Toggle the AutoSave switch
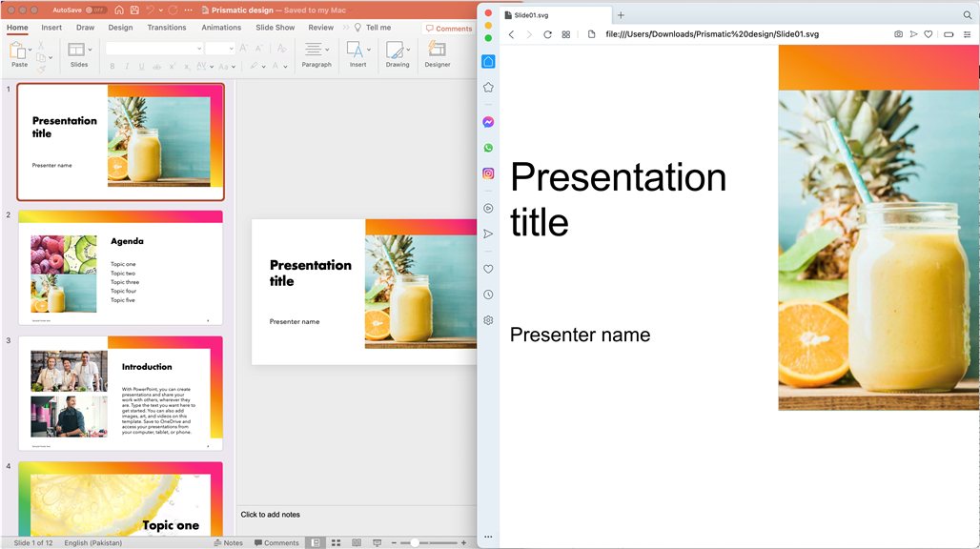The image size is (980, 549). (95, 10)
